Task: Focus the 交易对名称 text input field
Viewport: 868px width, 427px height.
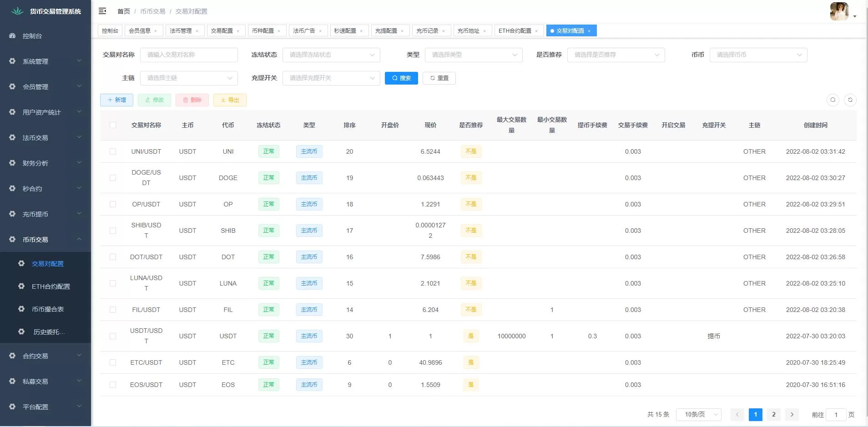Action: 189,55
